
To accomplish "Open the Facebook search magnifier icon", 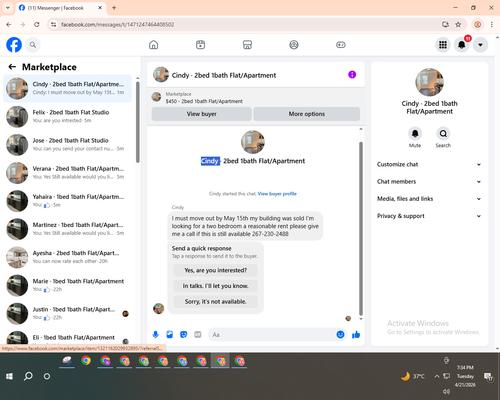I will tap(33, 45).
